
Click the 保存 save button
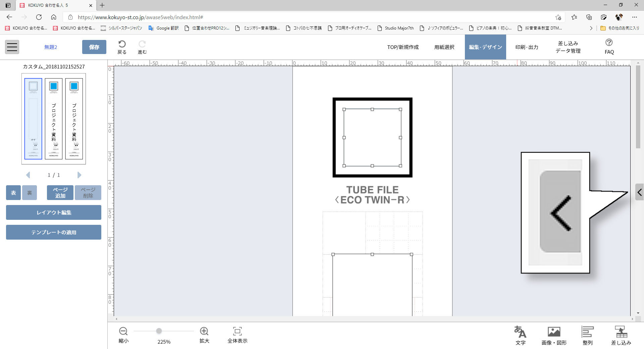94,47
